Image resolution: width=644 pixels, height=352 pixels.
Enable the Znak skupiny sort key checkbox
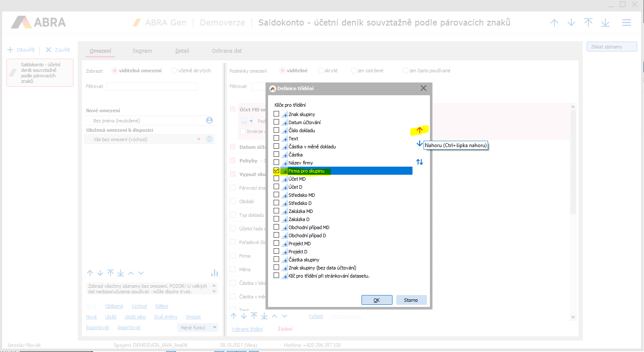coord(277,114)
